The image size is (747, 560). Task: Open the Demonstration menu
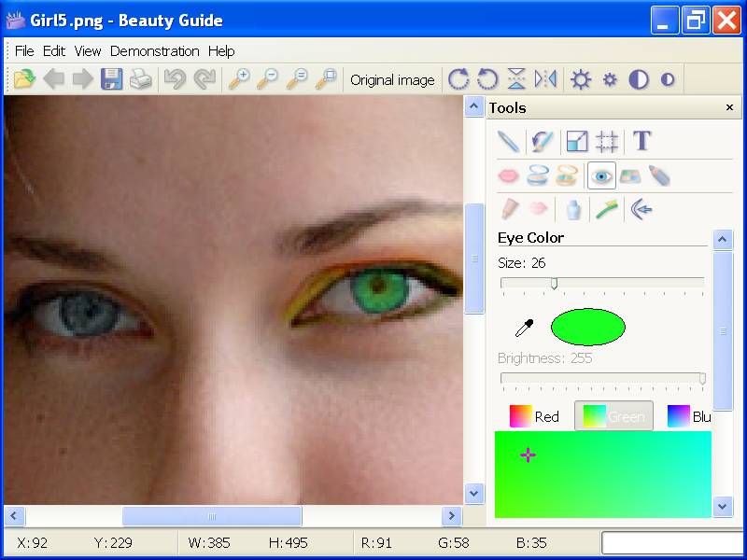(155, 51)
